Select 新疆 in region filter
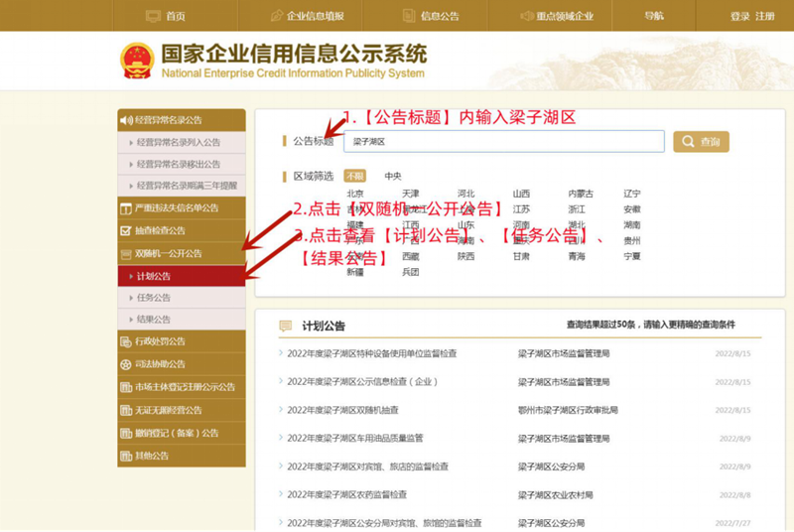 click(355, 272)
